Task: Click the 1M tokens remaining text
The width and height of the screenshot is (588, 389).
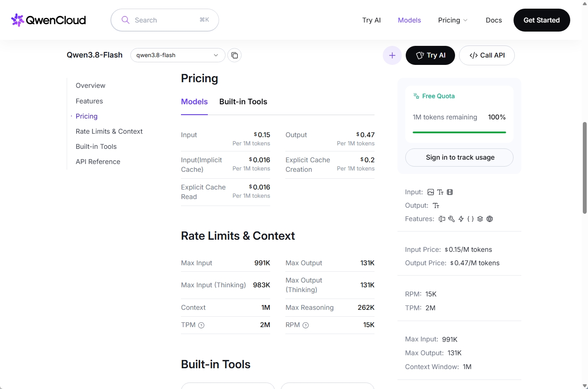Action: point(445,117)
